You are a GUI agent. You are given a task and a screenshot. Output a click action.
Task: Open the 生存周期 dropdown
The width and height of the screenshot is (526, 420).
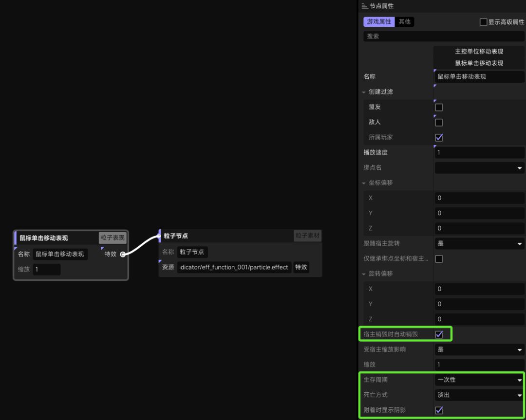(479, 380)
